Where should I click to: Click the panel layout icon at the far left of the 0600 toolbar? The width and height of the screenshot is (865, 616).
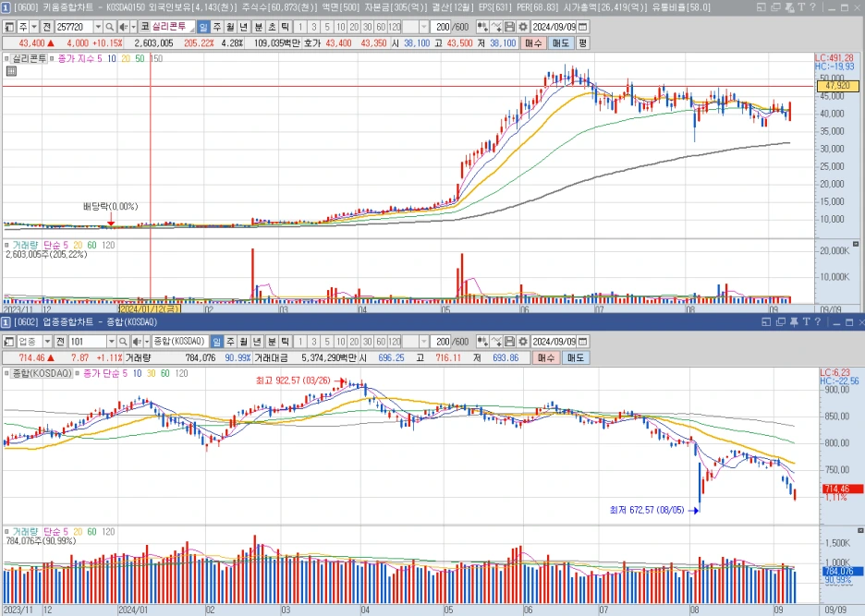click(x=9, y=27)
